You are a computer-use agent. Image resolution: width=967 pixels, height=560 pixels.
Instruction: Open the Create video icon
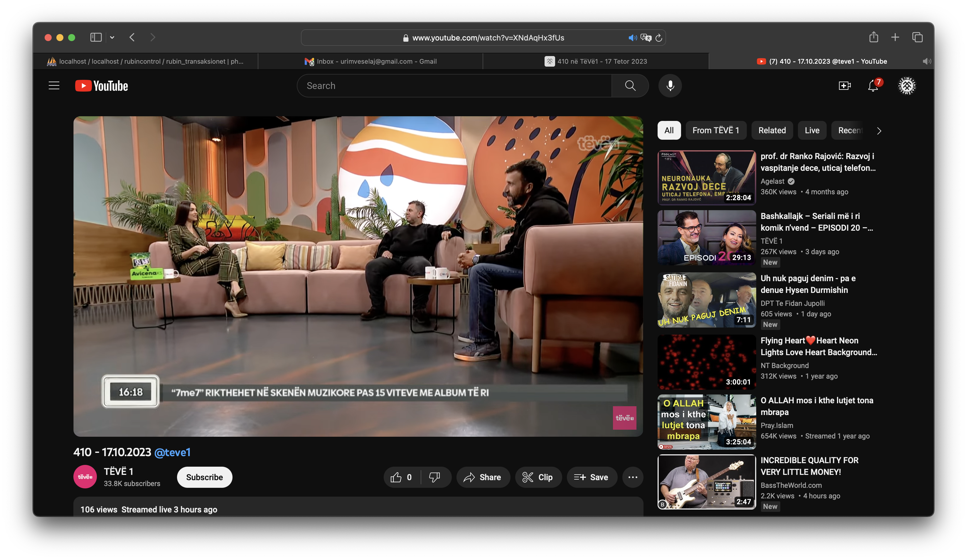pyautogui.click(x=845, y=85)
